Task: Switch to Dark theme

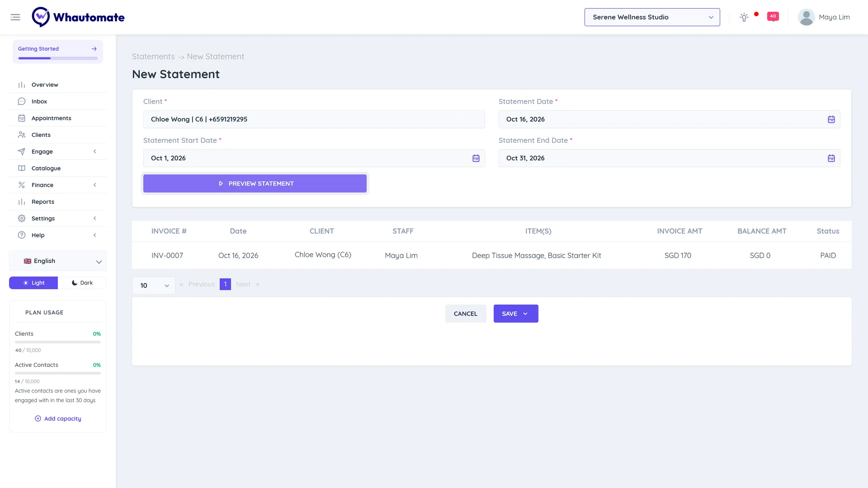Action: (x=82, y=283)
